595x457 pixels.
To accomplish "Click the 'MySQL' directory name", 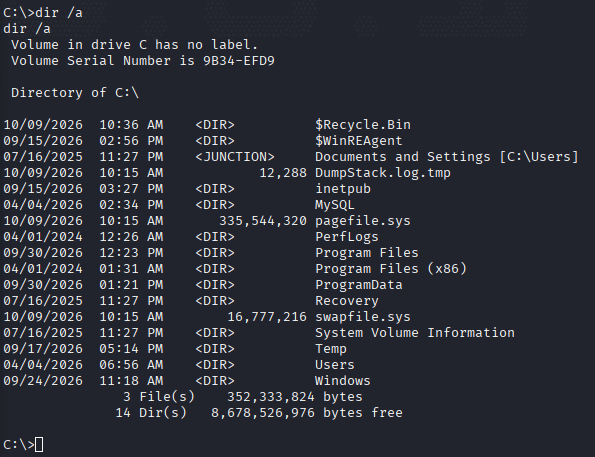I will (x=335, y=205).
